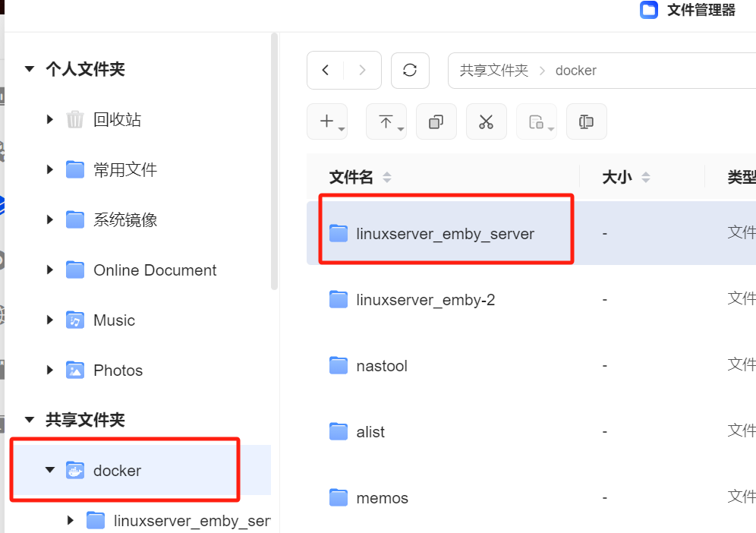Click 共享文件夹 in the breadcrumb path
Image resolution: width=756 pixels, height=533 pixels.
[493, 71]
